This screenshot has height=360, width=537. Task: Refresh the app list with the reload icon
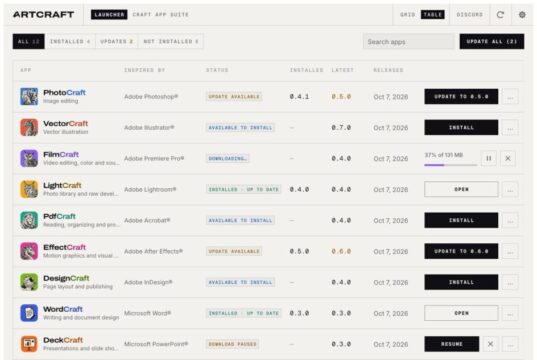click(500, 15)
